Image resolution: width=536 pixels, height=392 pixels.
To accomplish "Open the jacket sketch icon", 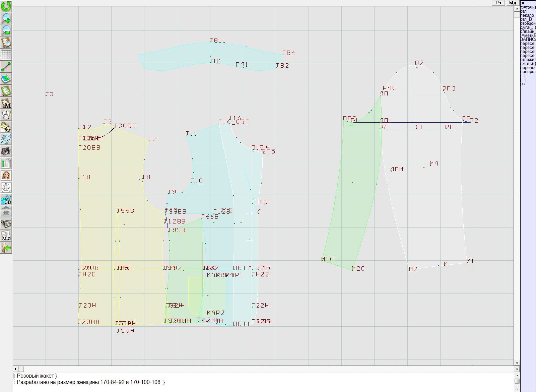I will (x=6, y=187).
